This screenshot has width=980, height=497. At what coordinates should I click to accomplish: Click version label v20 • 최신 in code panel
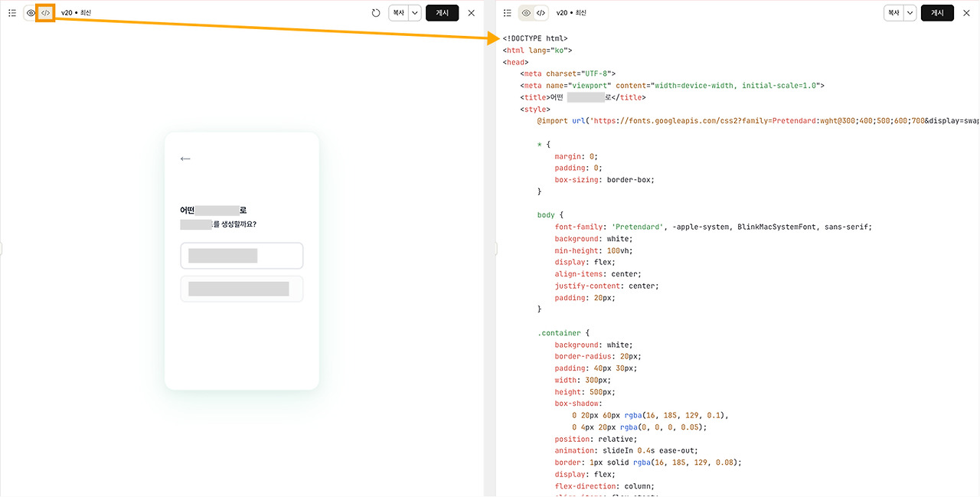(x=571, y=13)
